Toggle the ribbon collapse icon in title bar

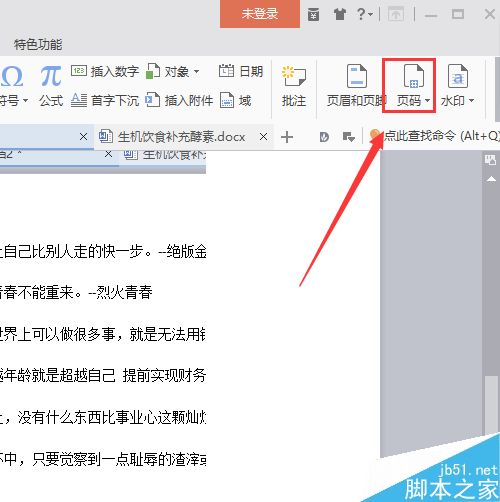[x=396, y=14]
